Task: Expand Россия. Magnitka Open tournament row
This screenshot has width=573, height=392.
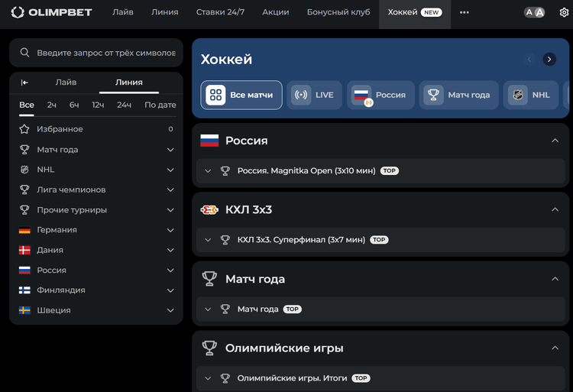Action: 208,171
